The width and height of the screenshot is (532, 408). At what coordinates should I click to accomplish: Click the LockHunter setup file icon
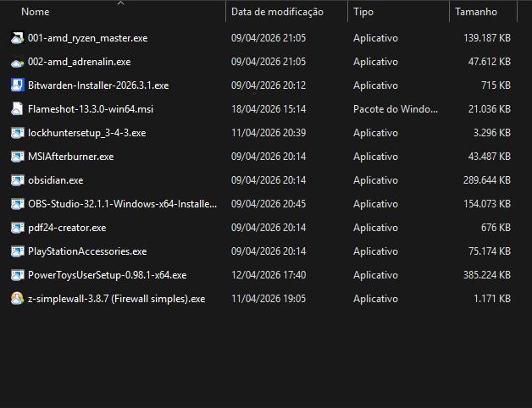coord(18,133)
